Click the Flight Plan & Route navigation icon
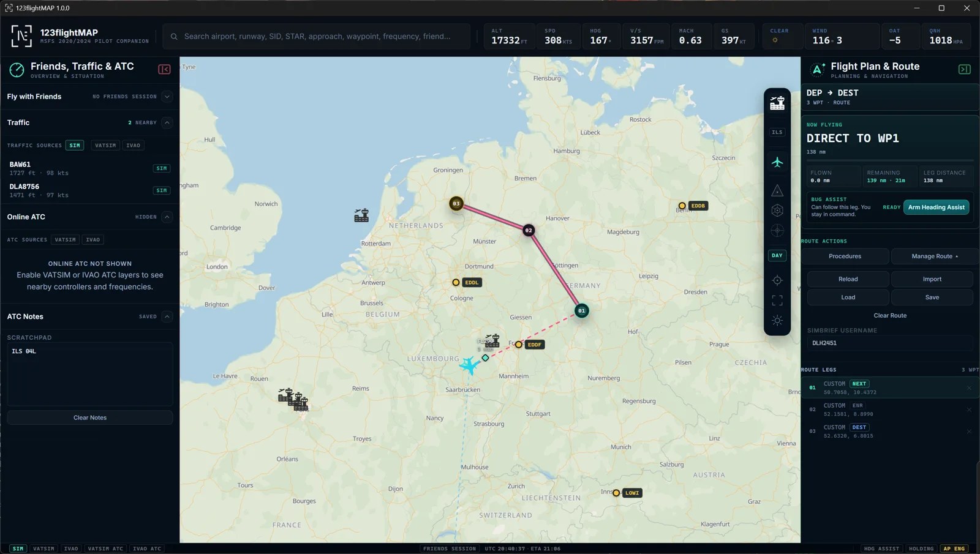The width and height of the screenshot is (980, 554). click(817, 70)
